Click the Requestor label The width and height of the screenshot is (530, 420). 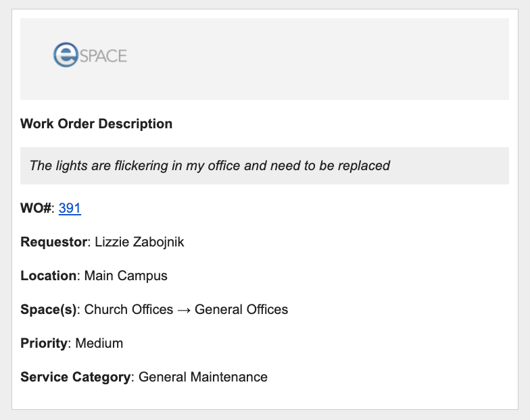coord(54,242)
